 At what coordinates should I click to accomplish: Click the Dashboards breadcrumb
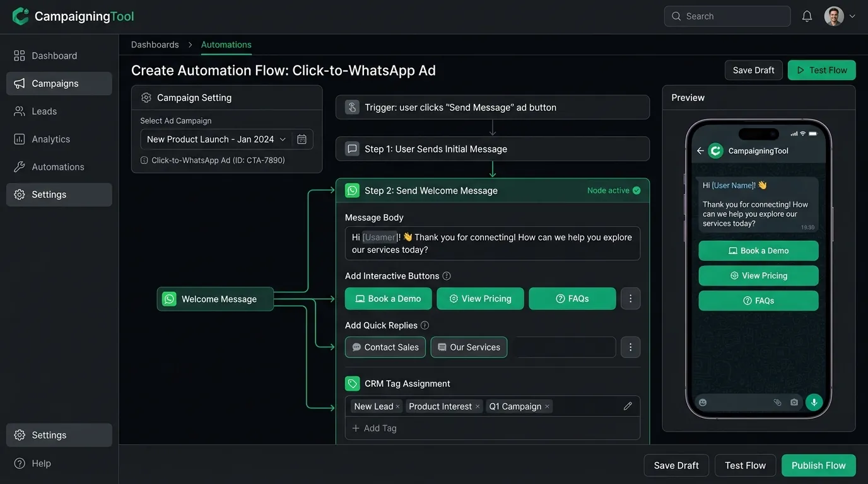click(155, 45)
